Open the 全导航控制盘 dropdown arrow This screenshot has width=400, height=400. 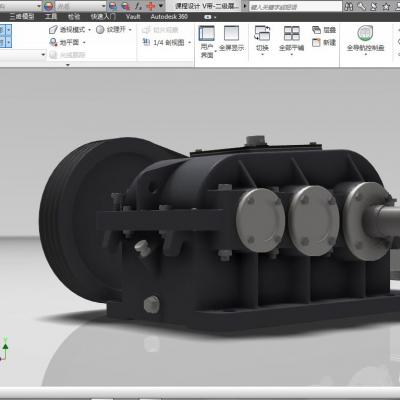click(x=366, y=54)
